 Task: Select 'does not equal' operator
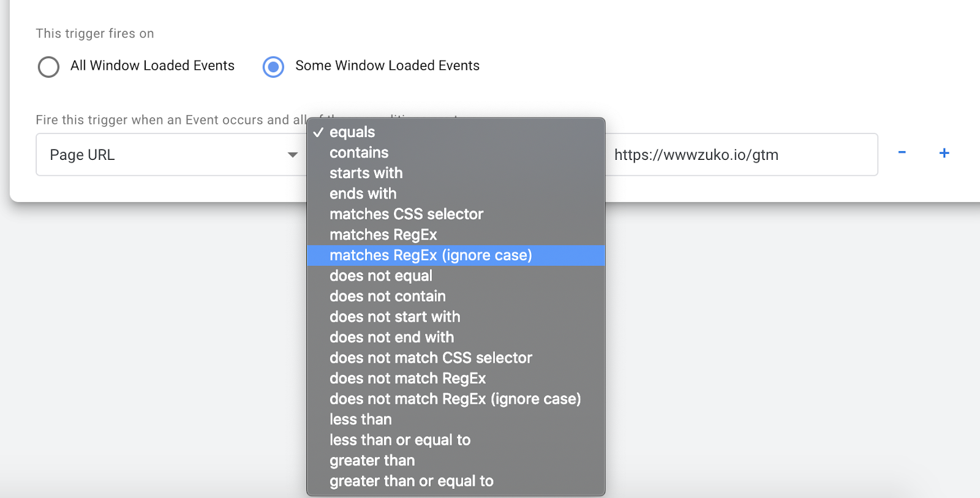click(x=380, y=276)
